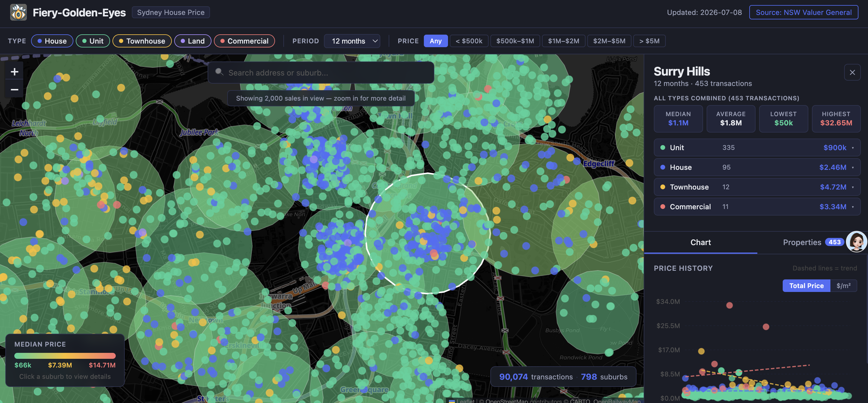
Task: Click the search magnifier icon
Action: (219, 72)
